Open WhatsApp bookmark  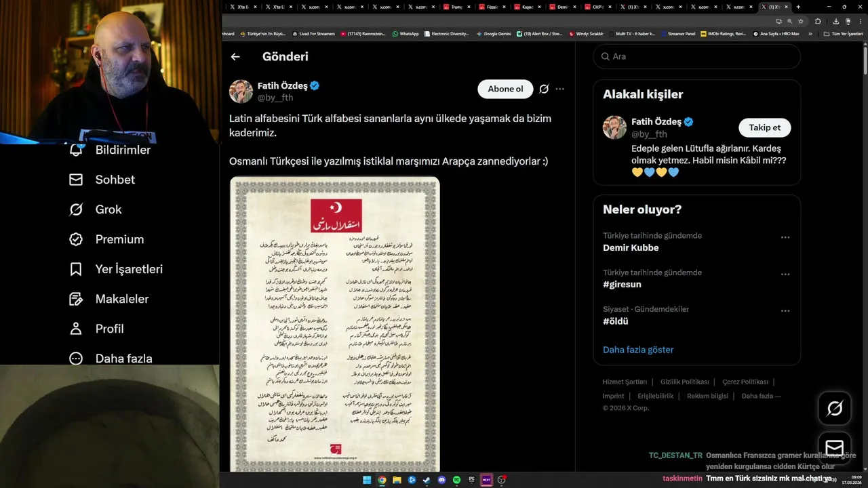point(406,33)
